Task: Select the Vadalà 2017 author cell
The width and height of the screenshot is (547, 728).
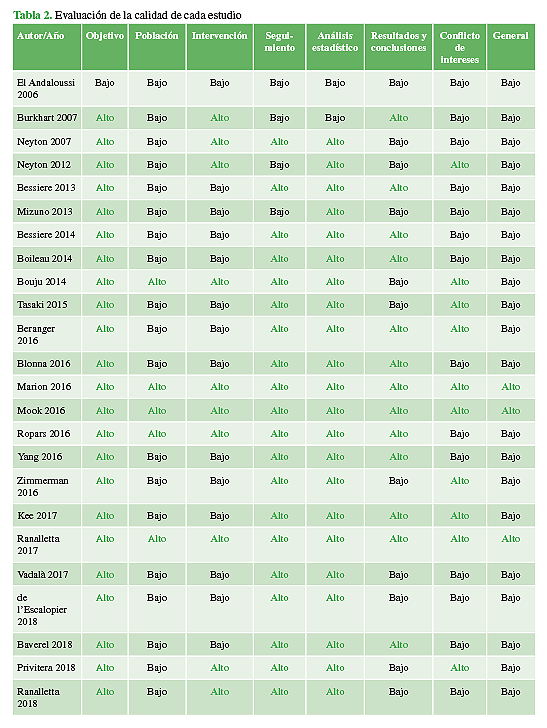Action: (42, 575)
